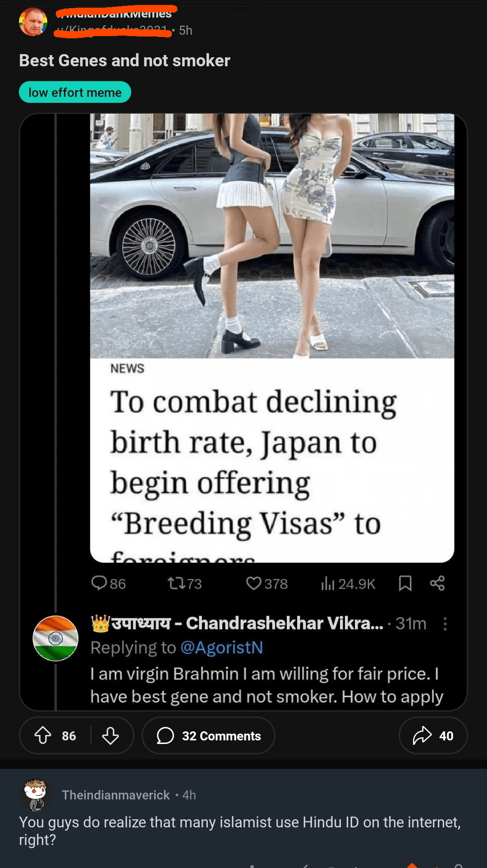Tap the tweet share icon
487x868 pixels.
(x=437, y=583)
